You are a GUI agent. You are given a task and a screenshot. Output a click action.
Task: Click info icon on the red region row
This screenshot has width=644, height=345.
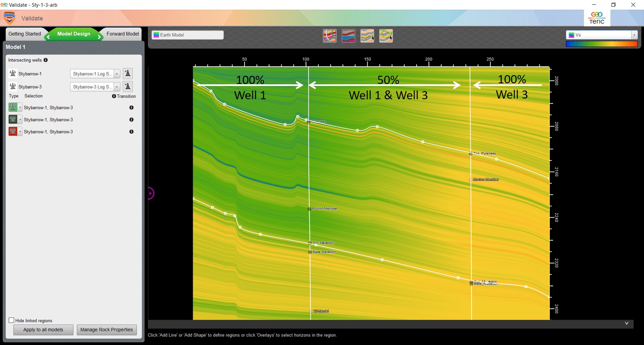131,132
